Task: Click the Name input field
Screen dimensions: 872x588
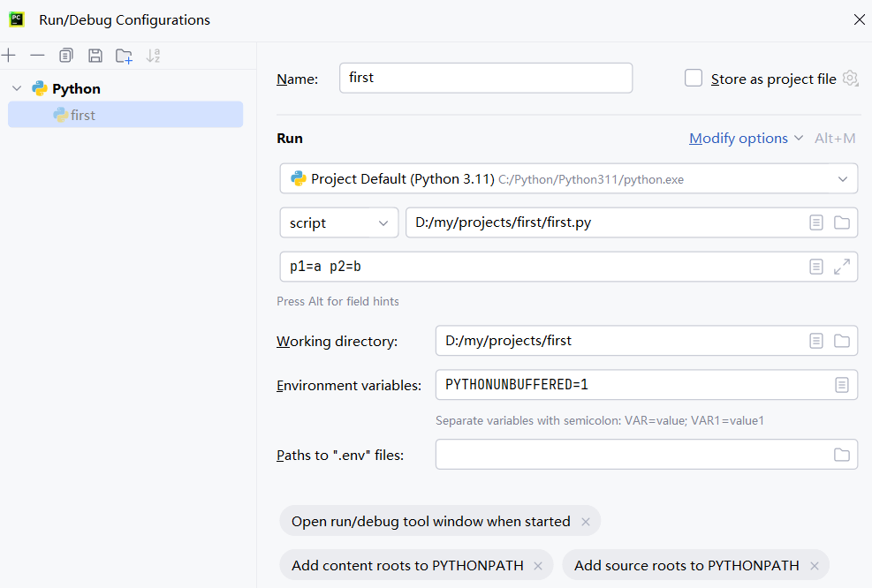Action: (x=486, y=78)
